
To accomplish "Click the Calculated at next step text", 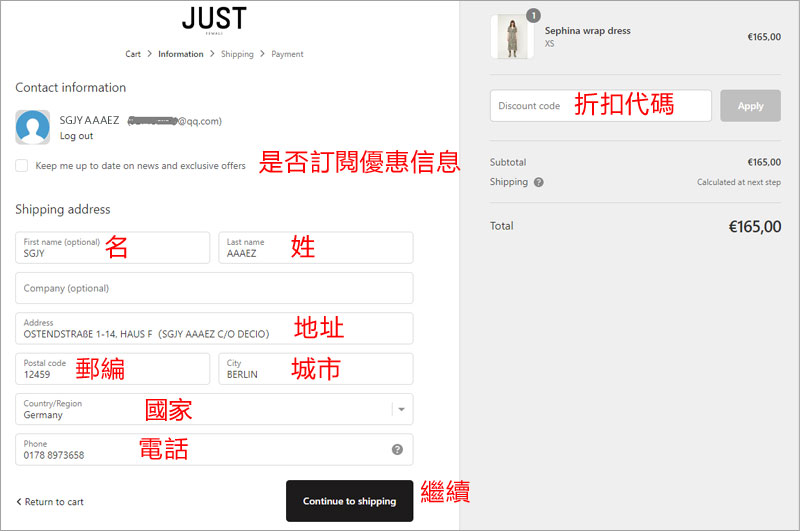I will click(x=739, y=182).
